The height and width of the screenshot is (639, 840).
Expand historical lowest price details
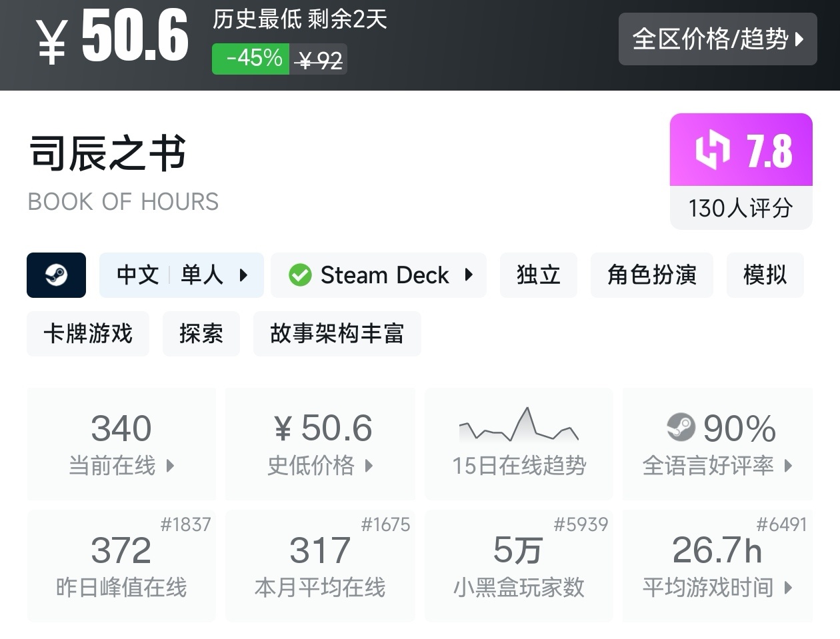tap(320, 444)
